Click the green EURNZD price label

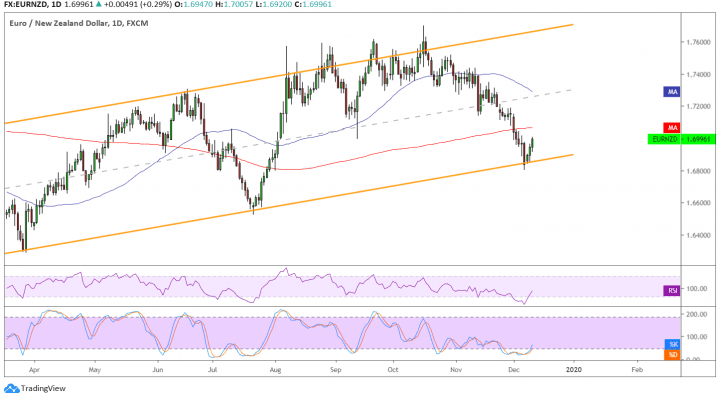(681, 139)
